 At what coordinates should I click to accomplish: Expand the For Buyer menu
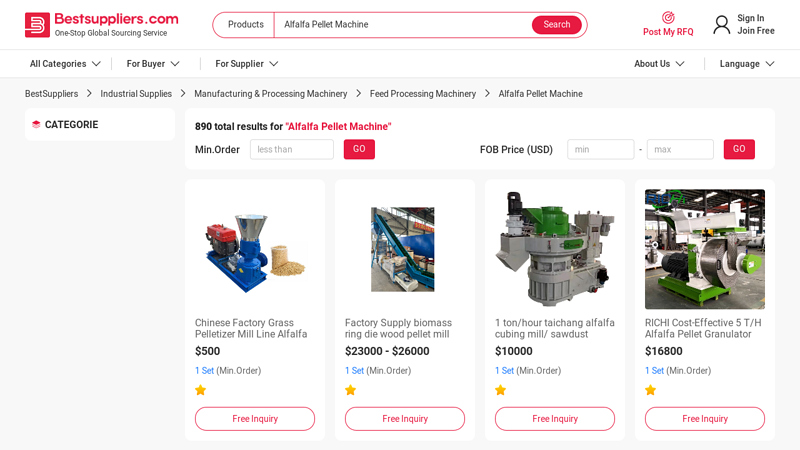pos(153,64)
